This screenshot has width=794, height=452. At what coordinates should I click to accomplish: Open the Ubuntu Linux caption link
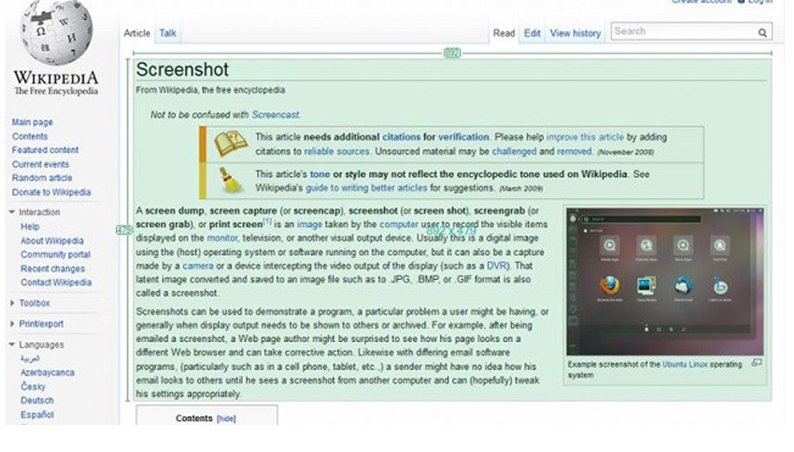coord(685,365)
